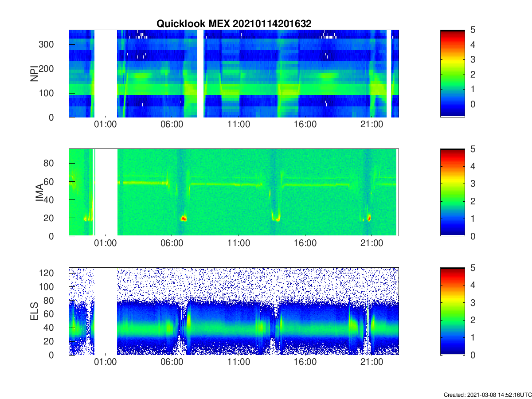Click the title Quicklook MEX 20210114201632
Screen dimensions: 532x399
(234, 24)
